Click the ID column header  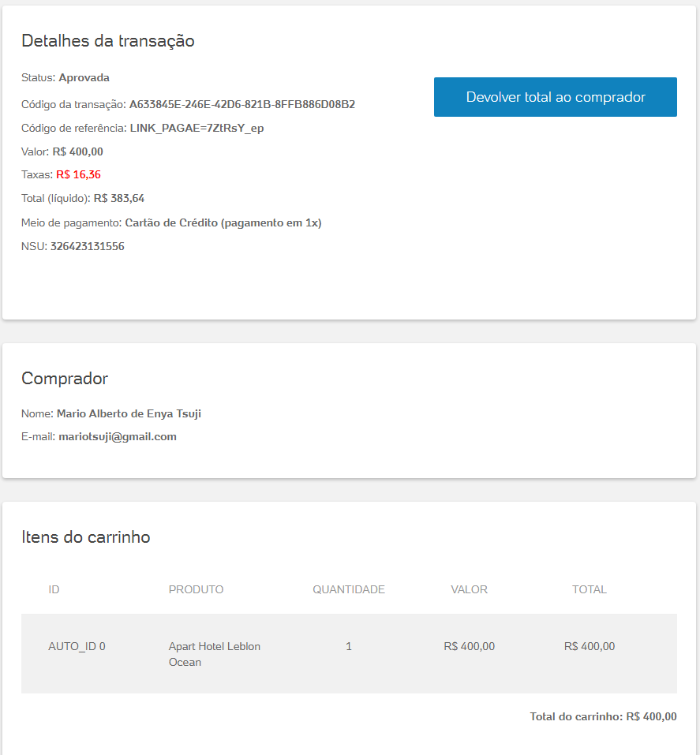(x=54, y=589)
